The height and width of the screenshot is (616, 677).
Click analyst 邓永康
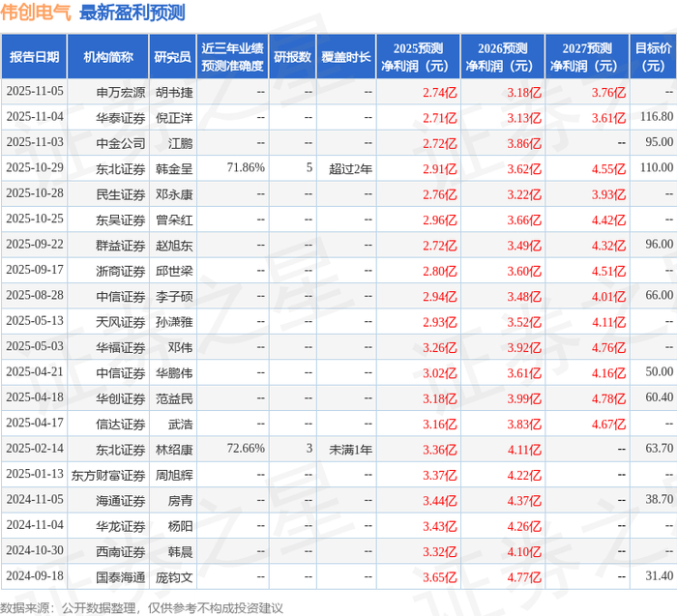[x=174, y=194]
